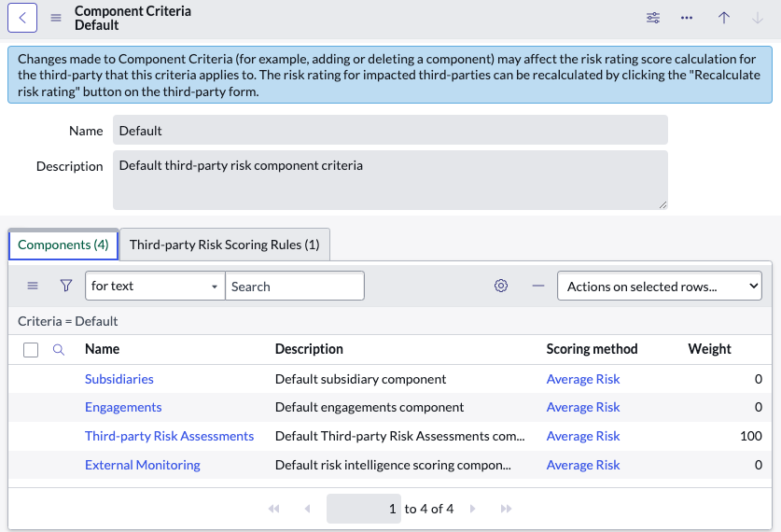Open the Components list controls menu icon

click(x=33, y=286)
